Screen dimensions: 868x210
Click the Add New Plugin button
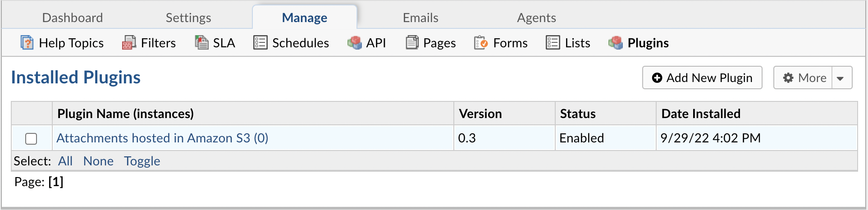pyautogui.click(x=702, y=78)
